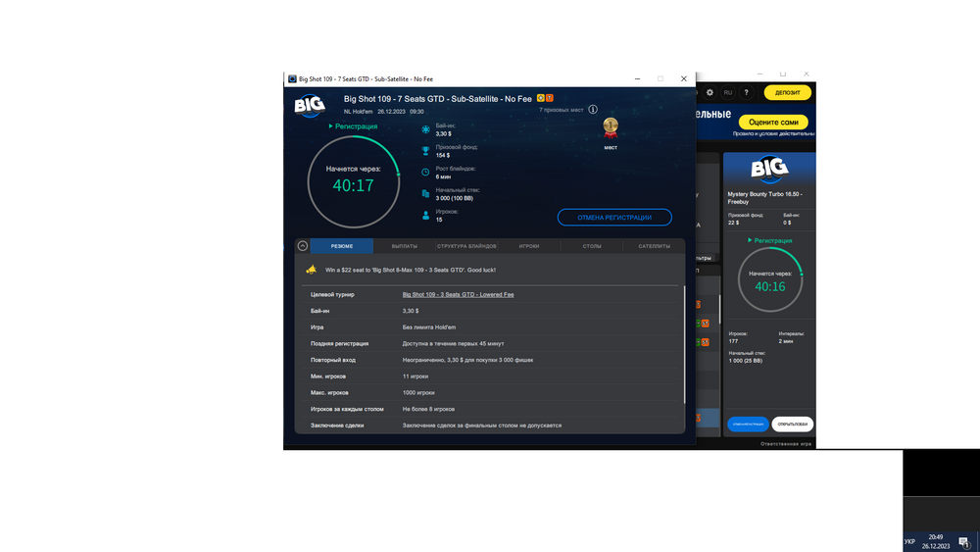This screenshot has width=980, height=552.
Task: Collapse the tournament details panel with chevron
Action: pyautogui.click(x=303, y=246)
